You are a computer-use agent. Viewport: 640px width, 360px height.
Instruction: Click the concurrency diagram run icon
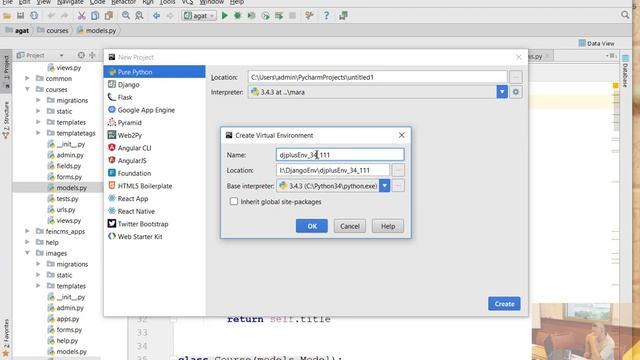pos(279,16)
